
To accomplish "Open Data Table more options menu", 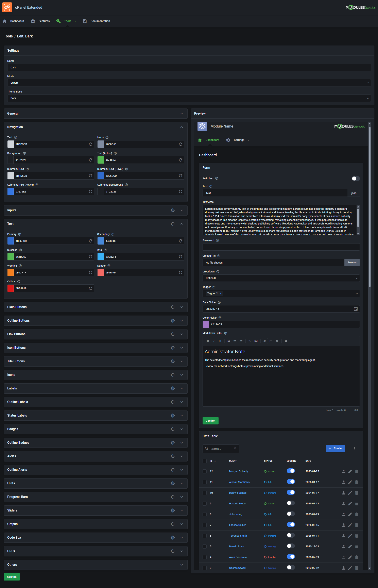I will coord(354,449).
